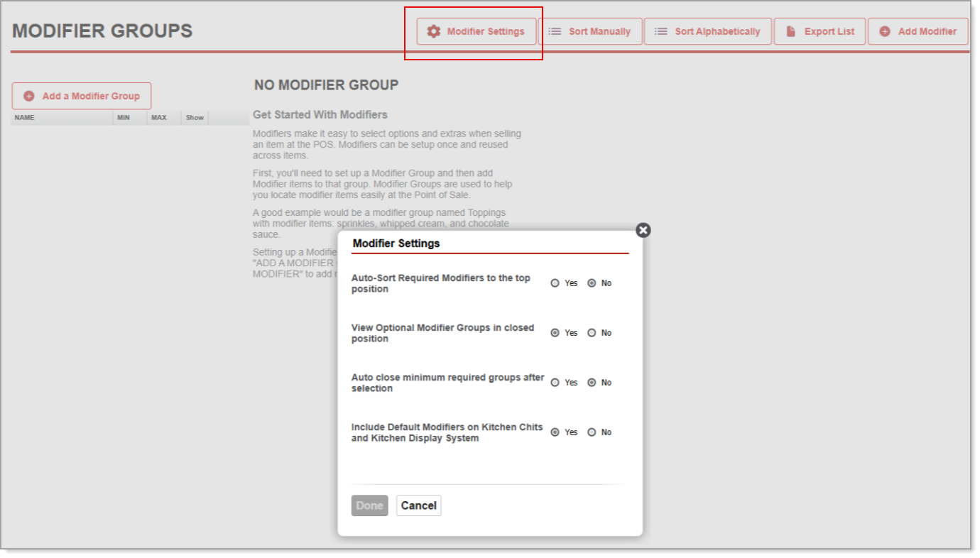Enable closed position for Optional Modifier Groups
Viewport: 980px width, 558px height.
555,332
